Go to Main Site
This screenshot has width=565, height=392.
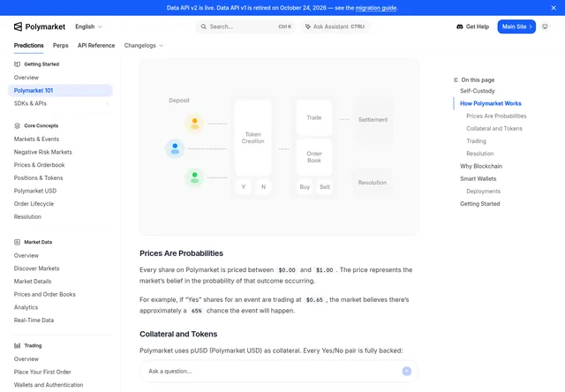(516, 26)
